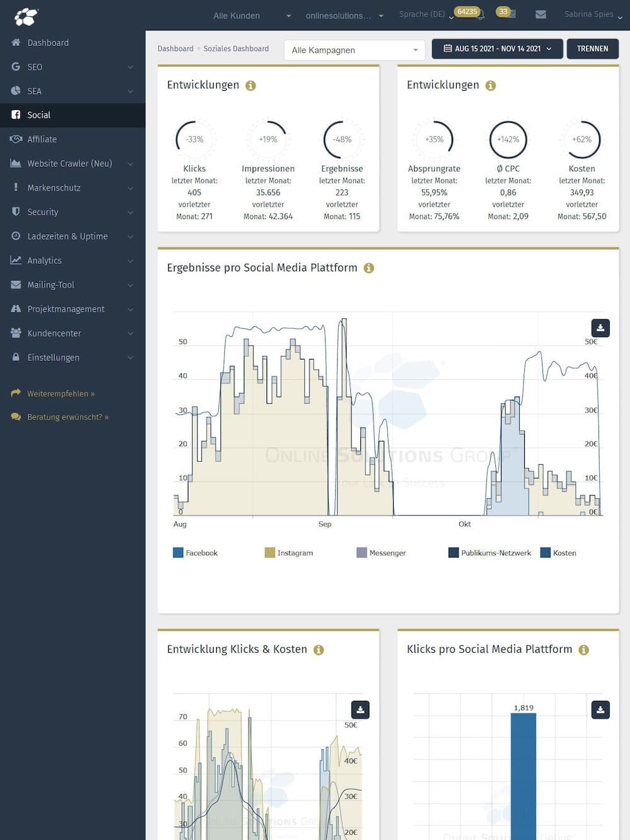Open the Alle Kampagnen dropdown

[355, 50]
